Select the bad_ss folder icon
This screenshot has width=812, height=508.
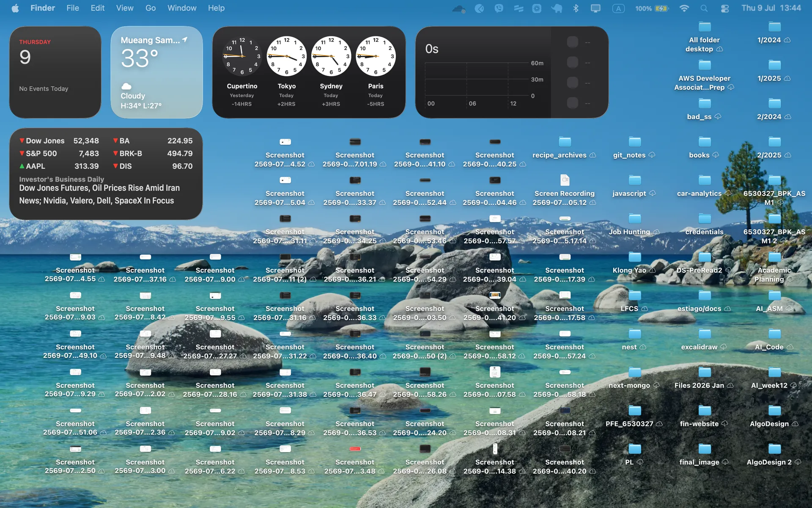click(705, 103)
